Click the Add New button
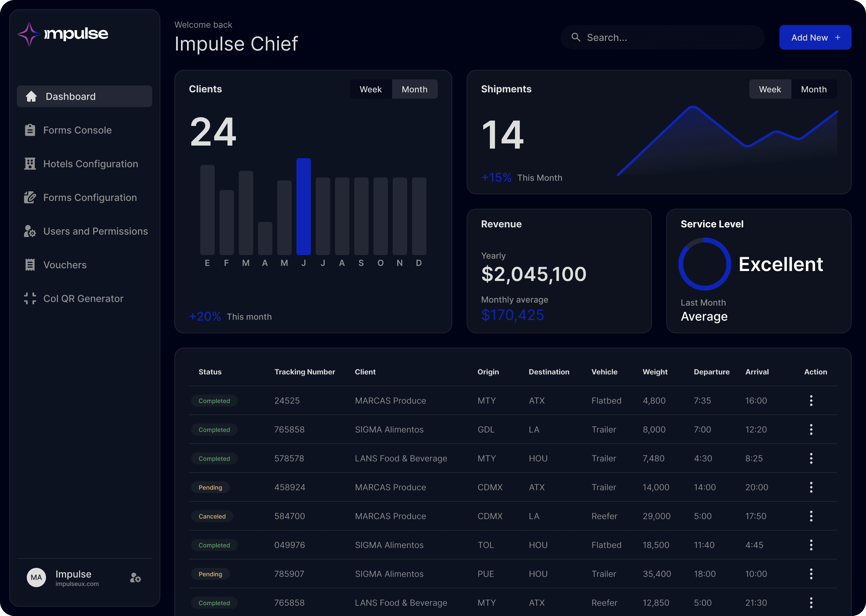 click(x=815, y=37)
